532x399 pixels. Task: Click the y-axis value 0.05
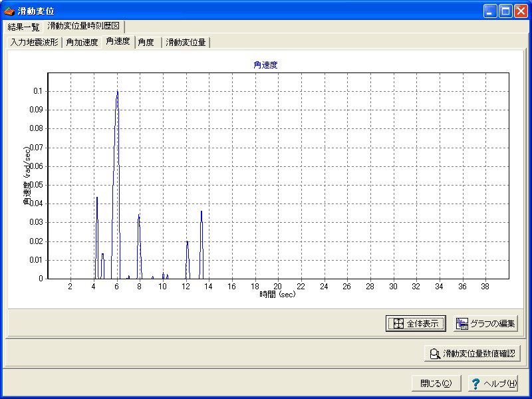pyautogui.click(x=37, y=186)
